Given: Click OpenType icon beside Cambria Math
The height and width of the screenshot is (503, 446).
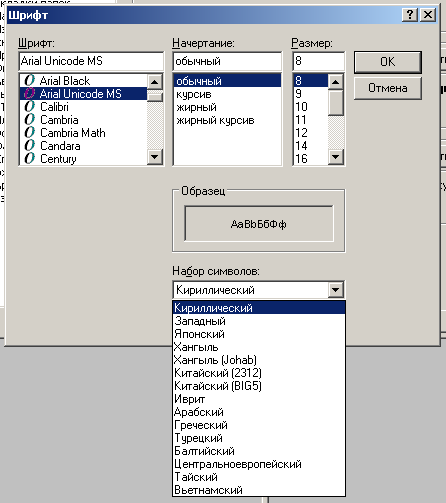Looking at the screenshot, I should point(29,132).
